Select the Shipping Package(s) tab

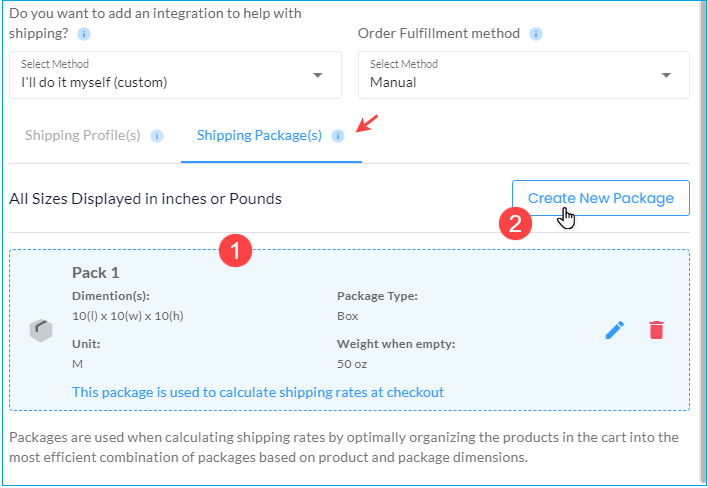pyautogui.click(x=259, y=135)
